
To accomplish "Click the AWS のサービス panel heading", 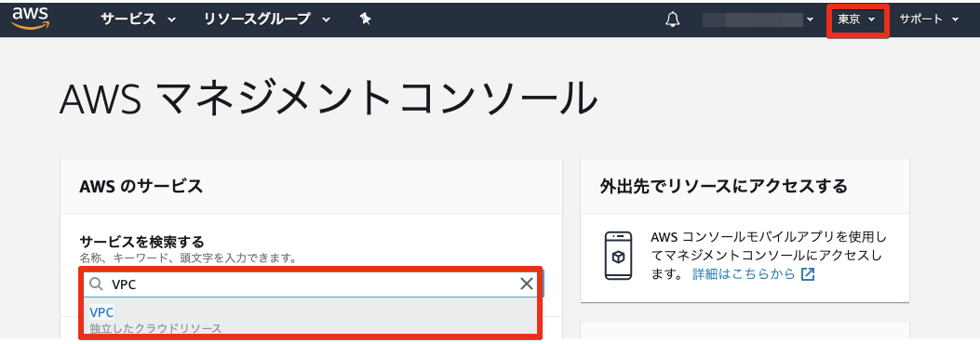I will (x=141, y=185).
